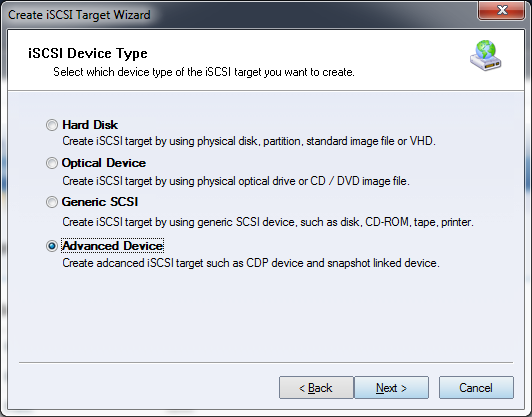Click the description about CDP and snapshot devices
Screen dimensions: 532x417
coord(251,263)
